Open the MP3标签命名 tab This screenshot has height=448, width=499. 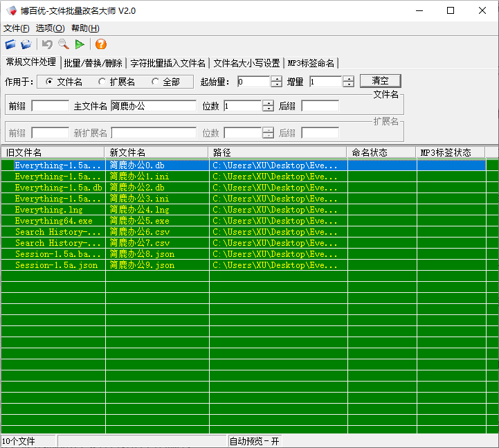coord(311,63)
